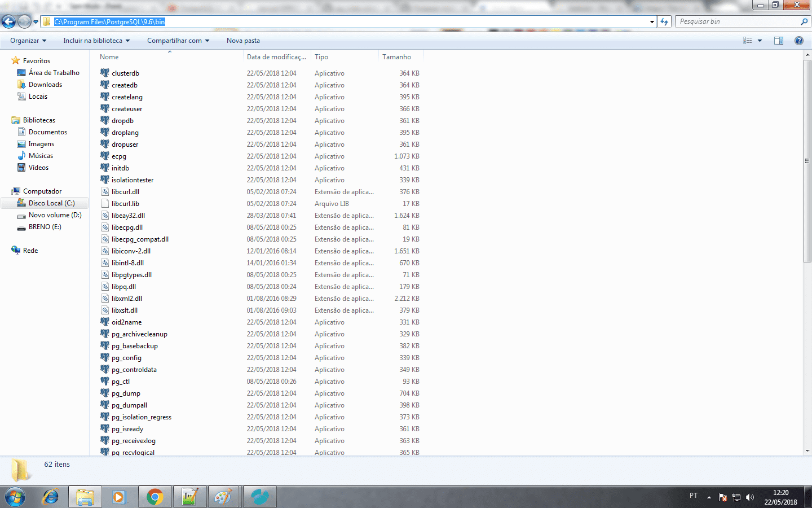This screenshot has height=508, width=812.
Task: Select the file named pg_receivexlog
Action: point(134,440)
